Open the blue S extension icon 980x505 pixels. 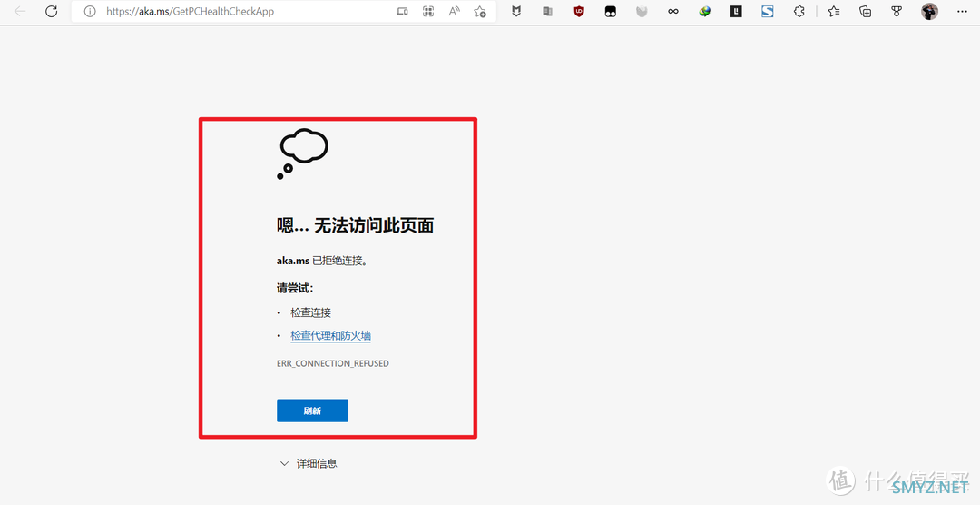click(768, 11)
